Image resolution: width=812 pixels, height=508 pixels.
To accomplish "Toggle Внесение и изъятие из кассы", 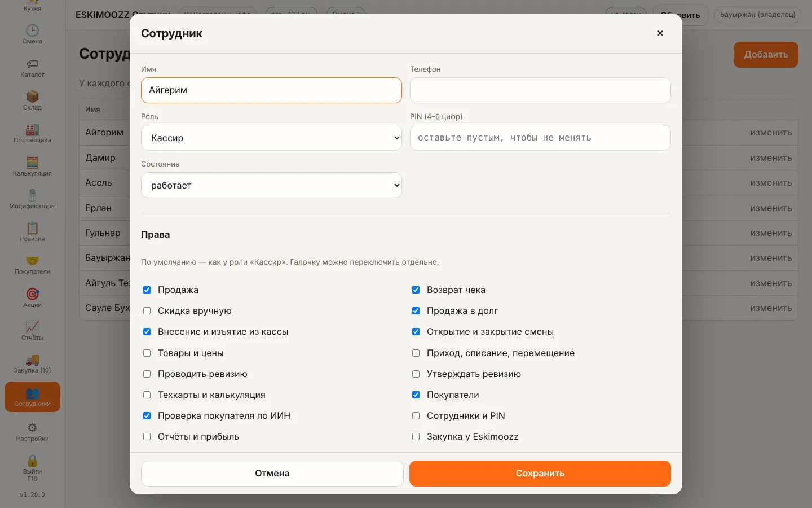I will [147, 332].
